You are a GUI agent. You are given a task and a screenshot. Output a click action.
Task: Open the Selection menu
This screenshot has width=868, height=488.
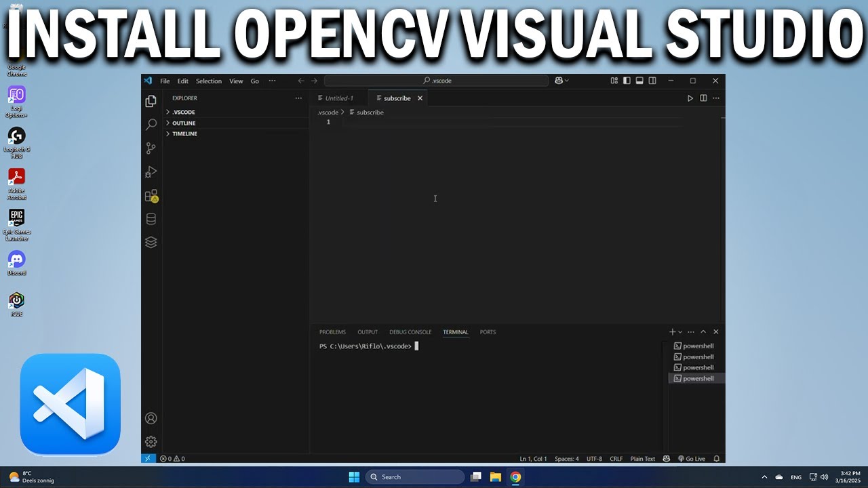click(209, 81)
